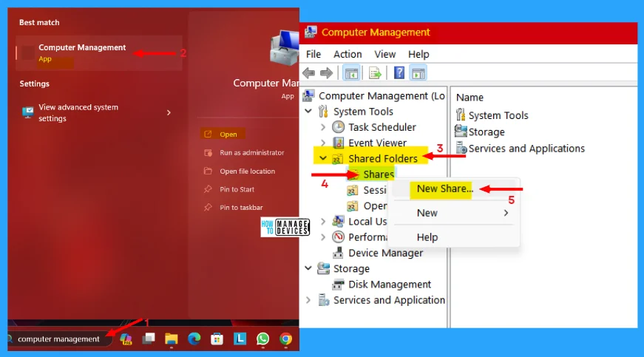
Task: Toggle the Show/Hide Action Pane toolbar icon
Action: (418, 73)
